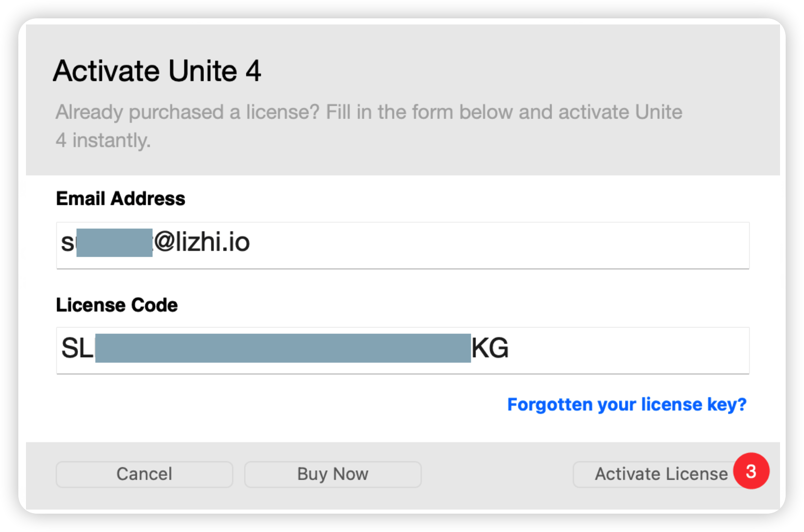Click the blurred portion of the email address
The width and height of the screenshot is (804, 532).
(x=114, y=243)
